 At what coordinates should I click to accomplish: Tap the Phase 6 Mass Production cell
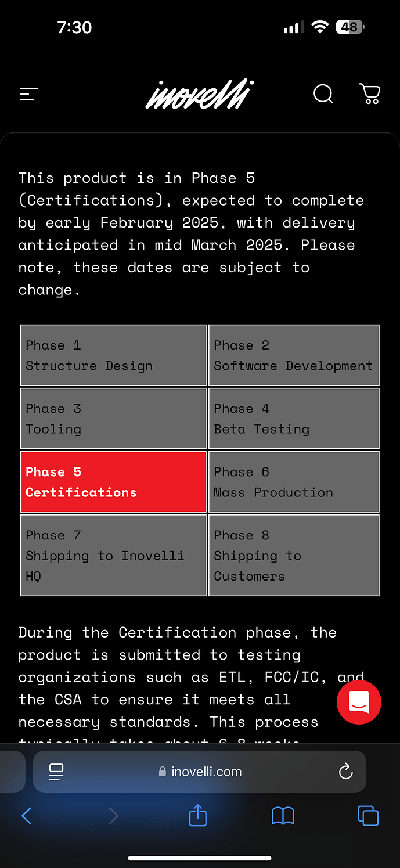[x=294, y=482]
